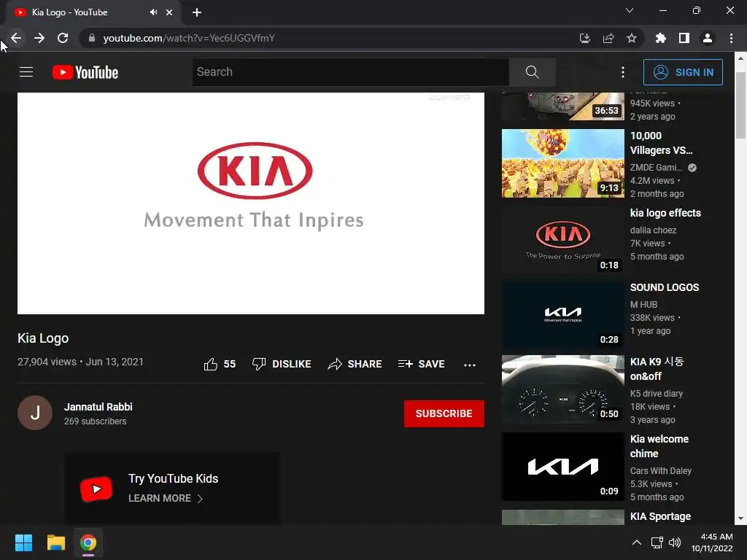This screenshot has height=560, width=747.
Task: Open Chrome three-dot menu
Action: click(x=731, y=38)
